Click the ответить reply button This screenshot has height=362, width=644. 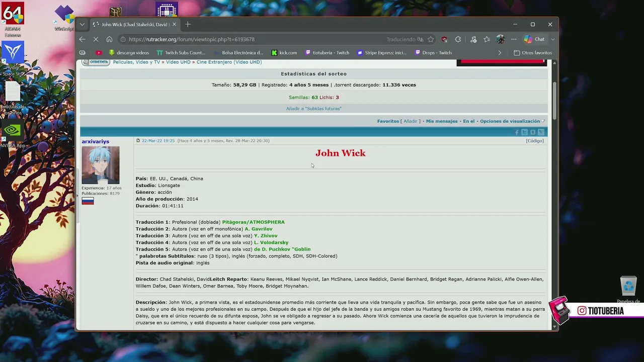pos(96,62)
